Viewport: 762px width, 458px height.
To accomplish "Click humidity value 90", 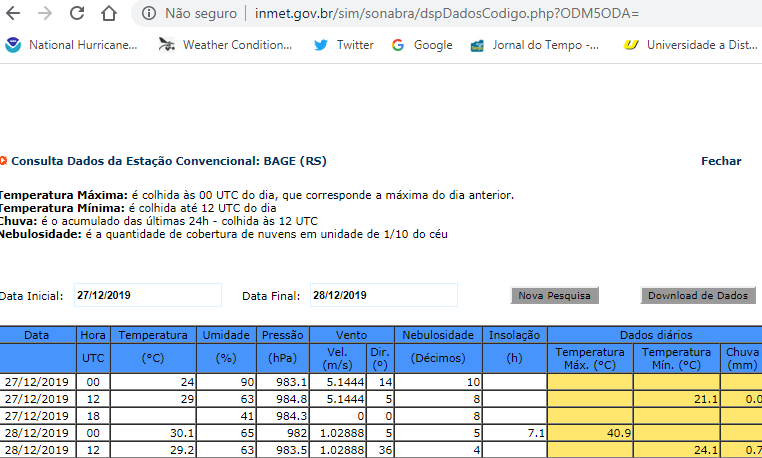I will tap(247, 382).
